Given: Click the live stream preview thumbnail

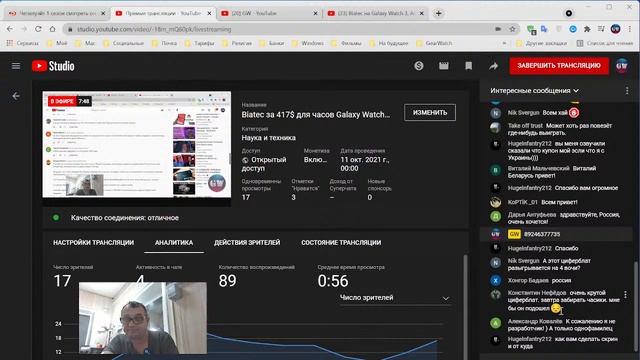Looking at the screenshot, I should [137, 145].
